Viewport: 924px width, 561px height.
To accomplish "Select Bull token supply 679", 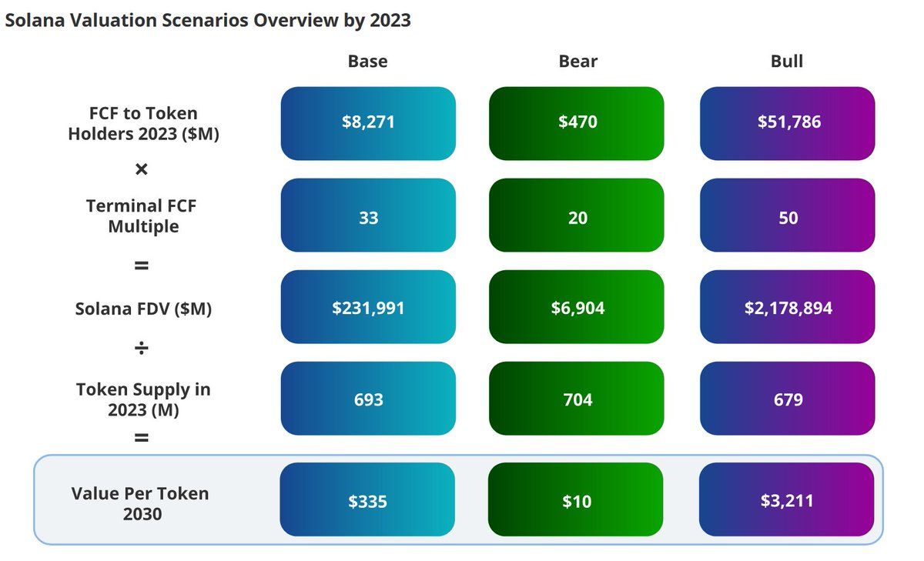I will point(787,399).
